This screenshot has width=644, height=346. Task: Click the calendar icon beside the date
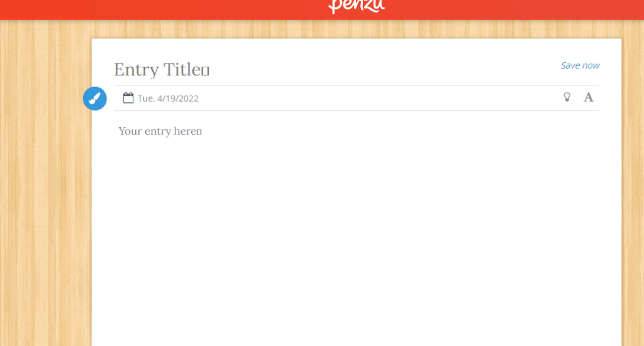point(128,98)
